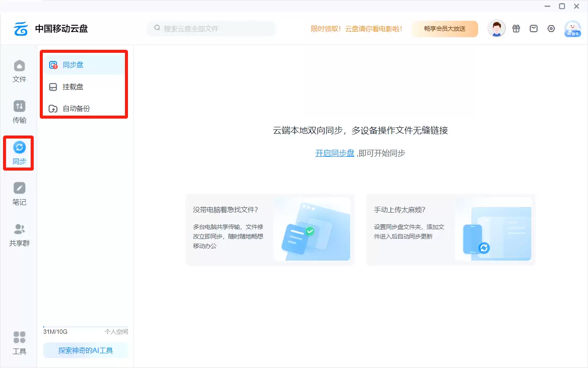Click the 31M/10G storage usage bar
The image size is (588, 368).
(x=86, y=327)
